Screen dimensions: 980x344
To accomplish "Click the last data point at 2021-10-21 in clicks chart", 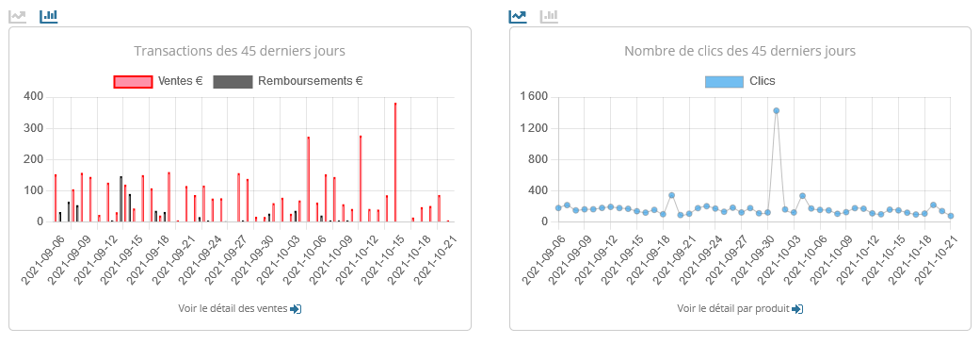I will pyautogui.click(x=951, y=216).
